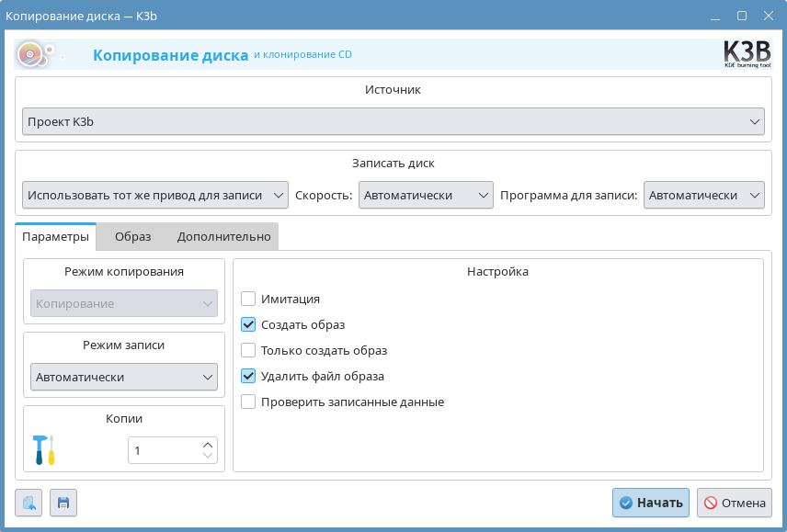Toggle Проверить записанные данные checkbox
The width and height of the screenshot is (787, 532).
pyautogui.click(x=248, y=402)
